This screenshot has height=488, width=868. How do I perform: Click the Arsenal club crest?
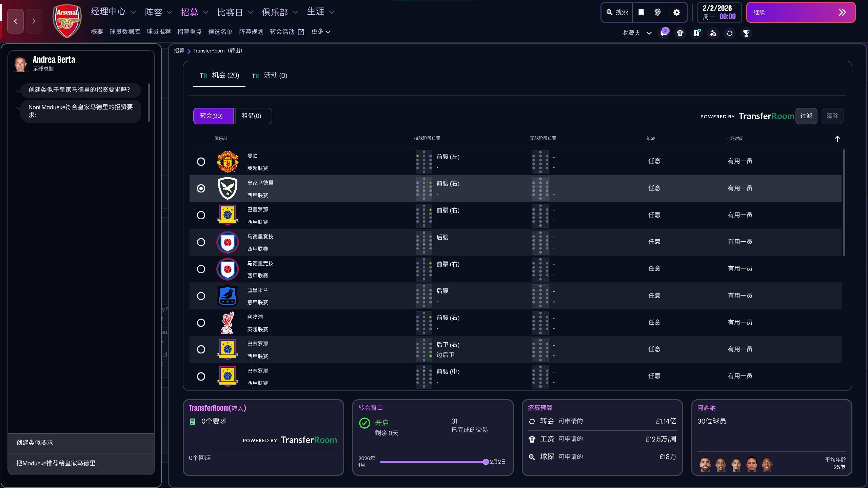[x=67, y=21]
